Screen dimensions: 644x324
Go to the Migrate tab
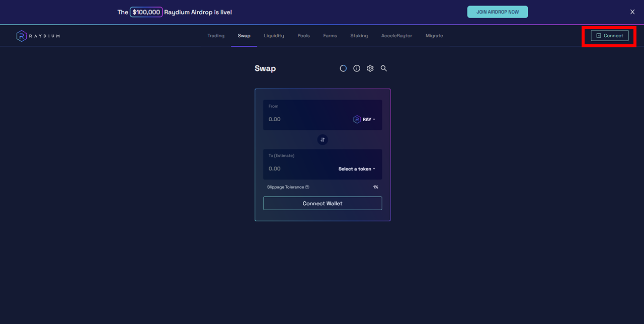(434, 36)
